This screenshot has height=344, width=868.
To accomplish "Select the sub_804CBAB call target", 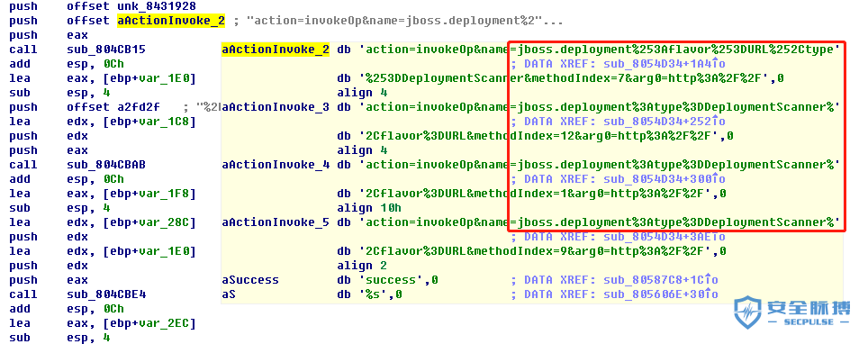I will pyautogui.click(x=106, y=165).
